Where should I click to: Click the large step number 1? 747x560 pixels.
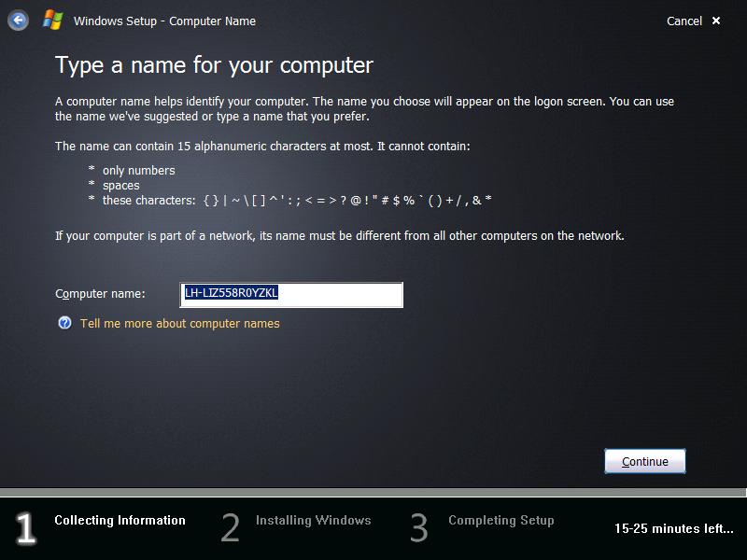pos(25,527)
